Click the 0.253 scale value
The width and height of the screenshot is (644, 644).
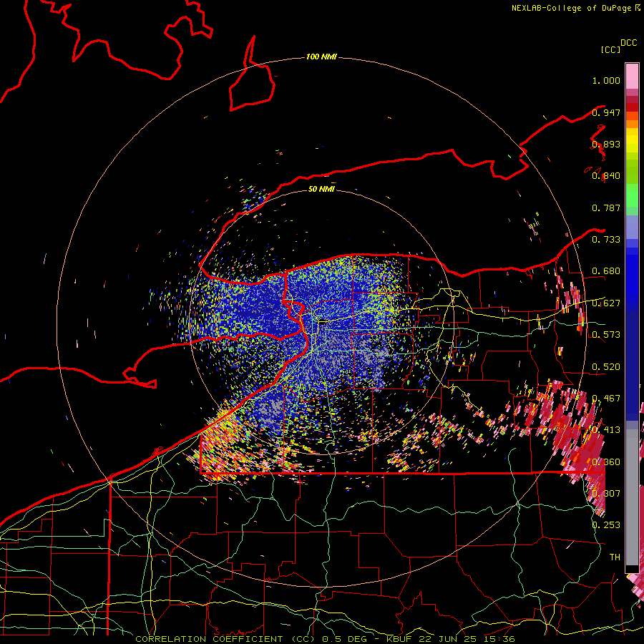[606, 525]
